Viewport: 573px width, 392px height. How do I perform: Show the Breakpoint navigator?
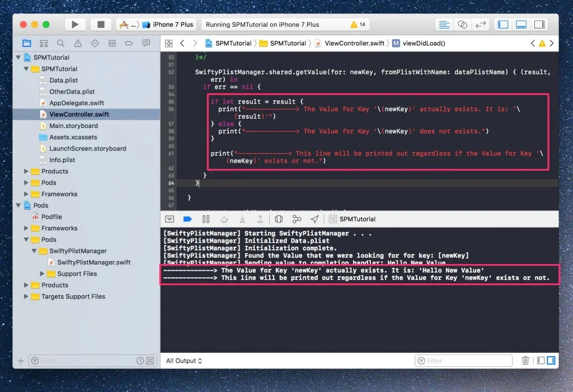point(129,43)
